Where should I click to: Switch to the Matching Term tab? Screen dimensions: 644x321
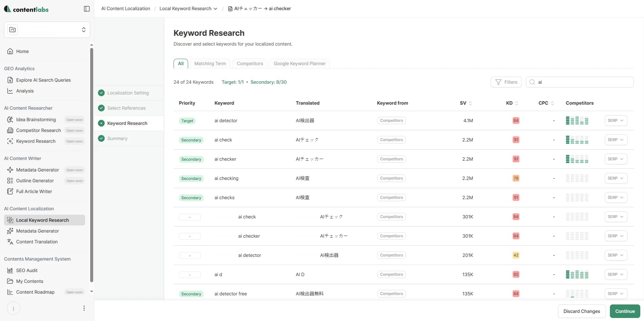tap(210, 63)
